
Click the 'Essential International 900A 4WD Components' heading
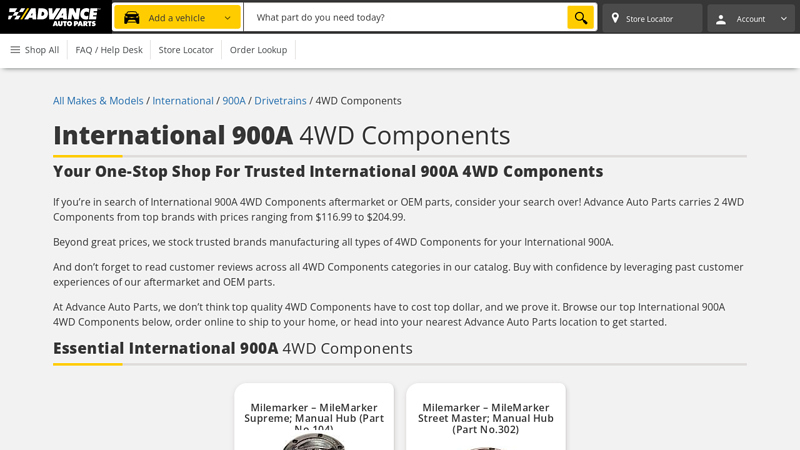point(233,348)
